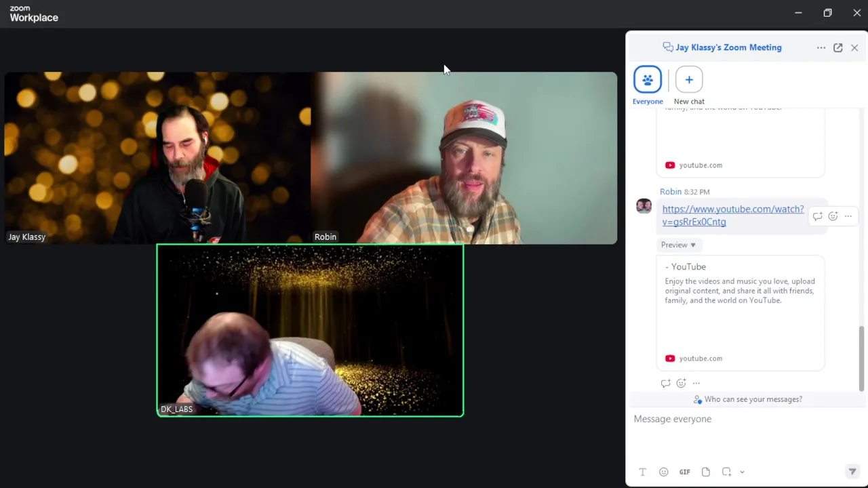Select Jay Klassy's video tile
Image resolution: width=868 pixels, height=488 pixels.
tap(157, 158)
